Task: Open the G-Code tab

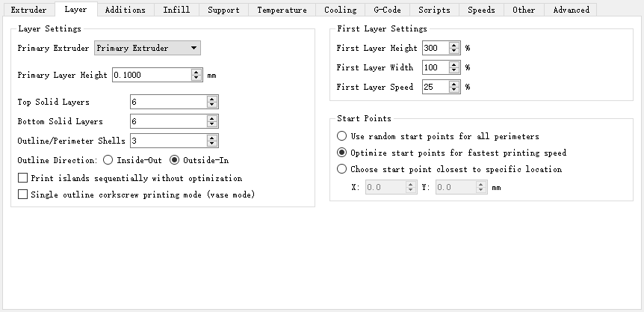Action: (387, 10)
